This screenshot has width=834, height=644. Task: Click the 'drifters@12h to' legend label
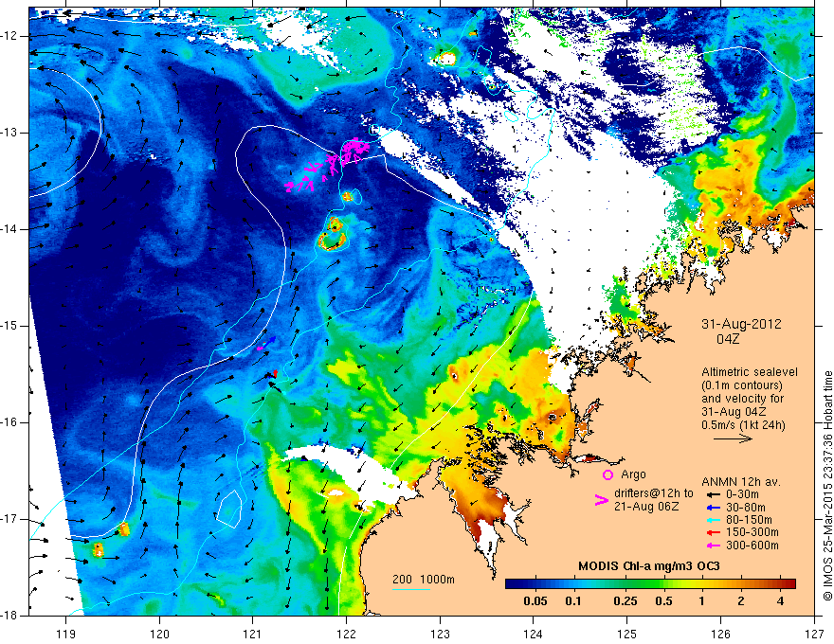[x=654, y=493]
